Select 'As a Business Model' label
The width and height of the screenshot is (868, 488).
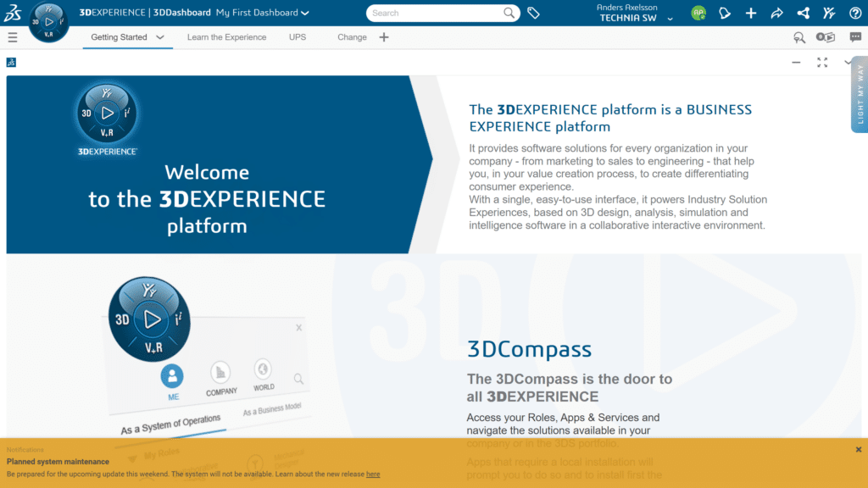click(x=272, y=409)
